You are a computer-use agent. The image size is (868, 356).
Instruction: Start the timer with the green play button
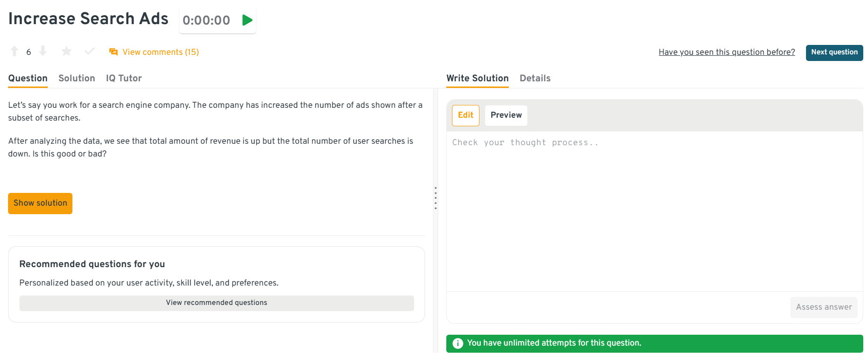click(x=247, y=20)
